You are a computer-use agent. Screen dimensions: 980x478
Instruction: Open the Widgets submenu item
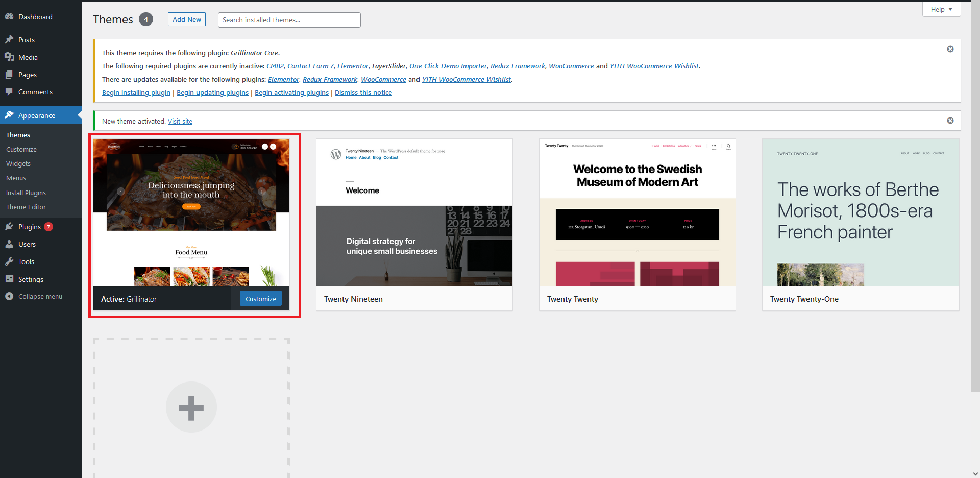(x=18, y=163)
